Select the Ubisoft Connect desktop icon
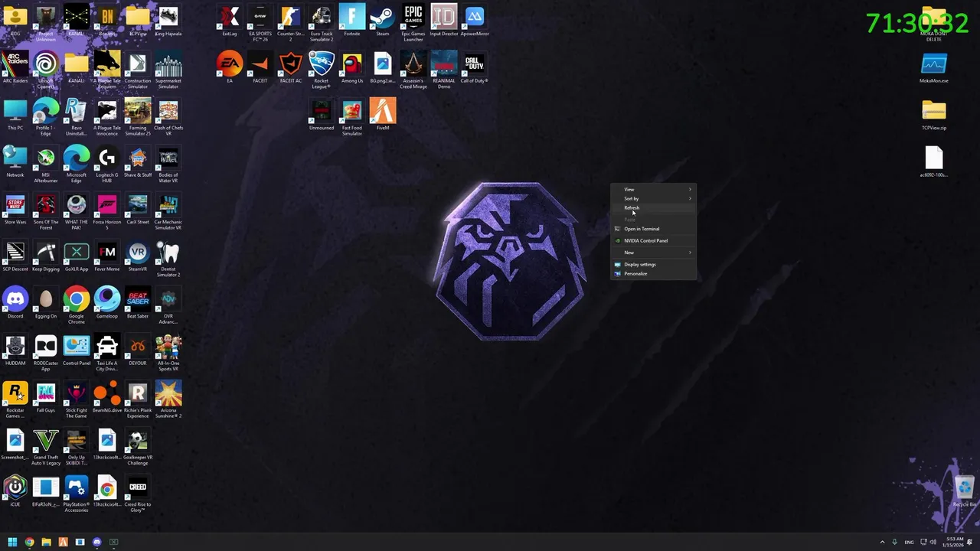Image resolution: width=980 pixels, height=551 pixels. click(46, 70)
